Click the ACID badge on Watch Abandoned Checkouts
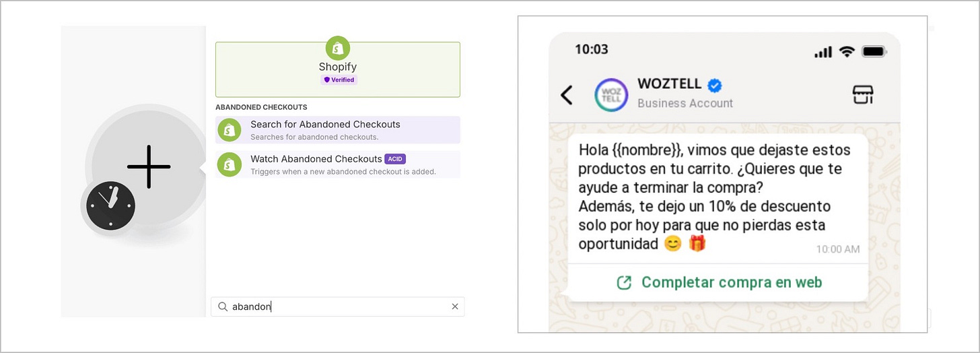 point(395,159)
